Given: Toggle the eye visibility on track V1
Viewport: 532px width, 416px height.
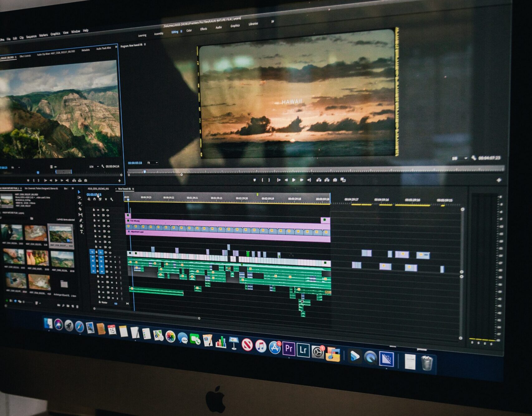Looking at the screenshot, I should [110, 253].
